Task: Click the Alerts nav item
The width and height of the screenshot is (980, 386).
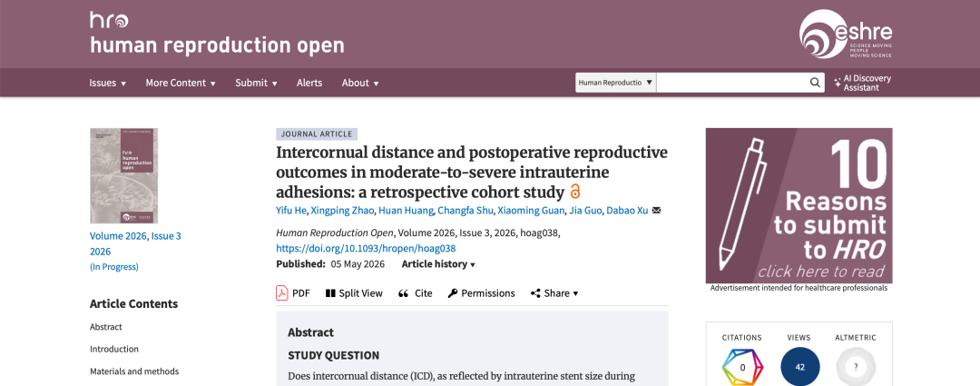Action: [x=309, y=83]
